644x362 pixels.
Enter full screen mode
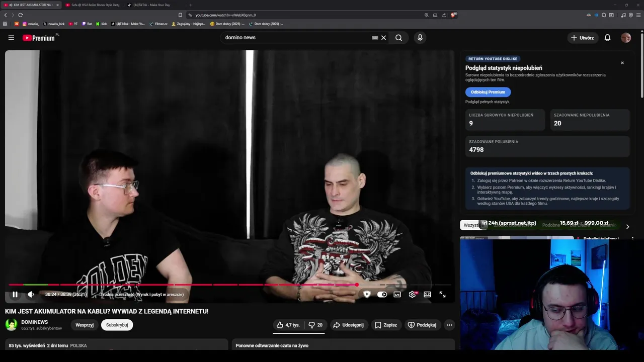click(x=442, y=295)
